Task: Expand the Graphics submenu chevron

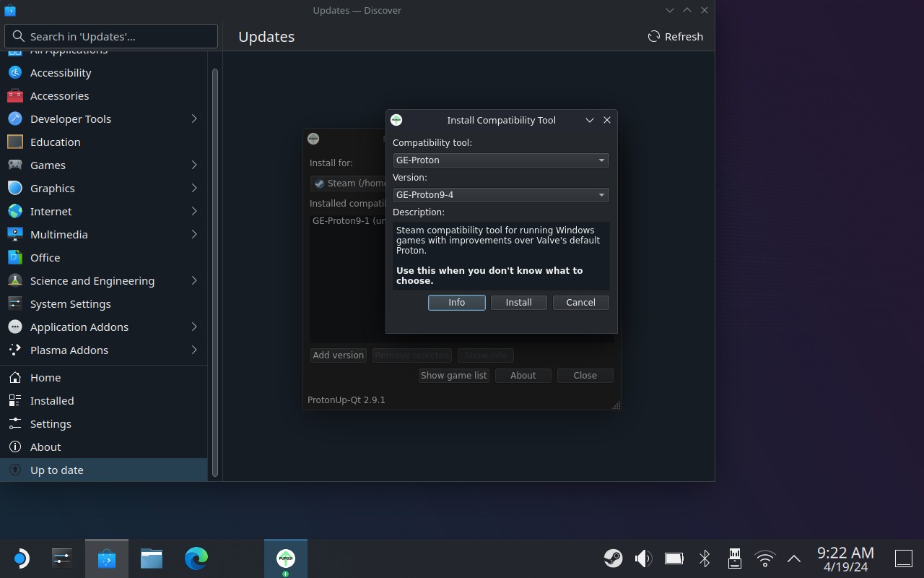Action: tap(194, 188)
